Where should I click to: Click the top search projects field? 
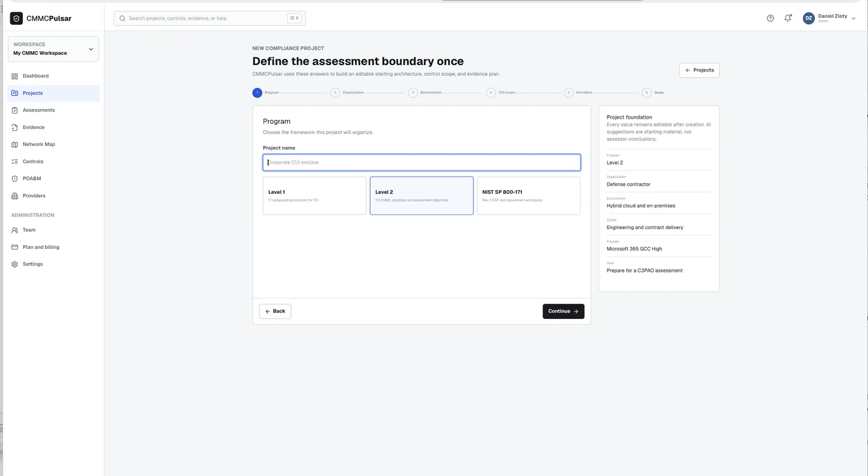209,19
